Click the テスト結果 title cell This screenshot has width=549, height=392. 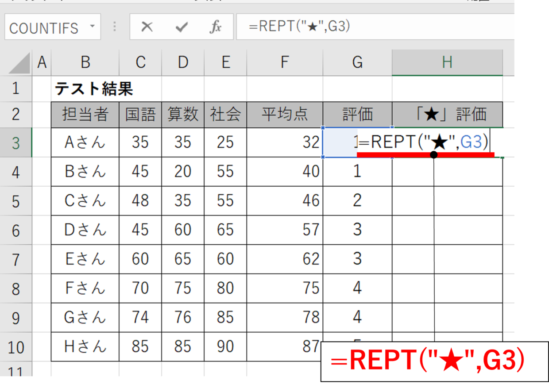tap(94, 90)
